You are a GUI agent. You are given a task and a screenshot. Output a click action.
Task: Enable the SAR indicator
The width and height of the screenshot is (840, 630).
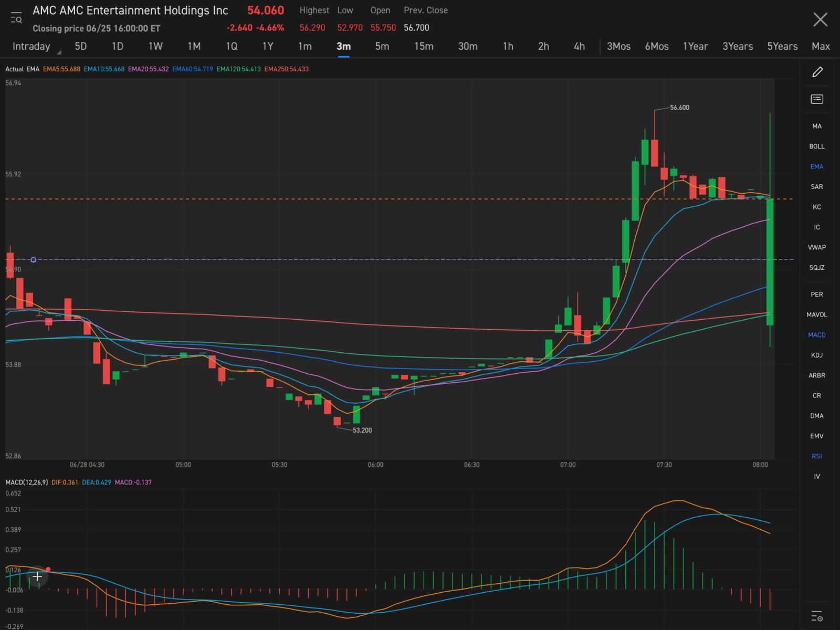[817, 187]
